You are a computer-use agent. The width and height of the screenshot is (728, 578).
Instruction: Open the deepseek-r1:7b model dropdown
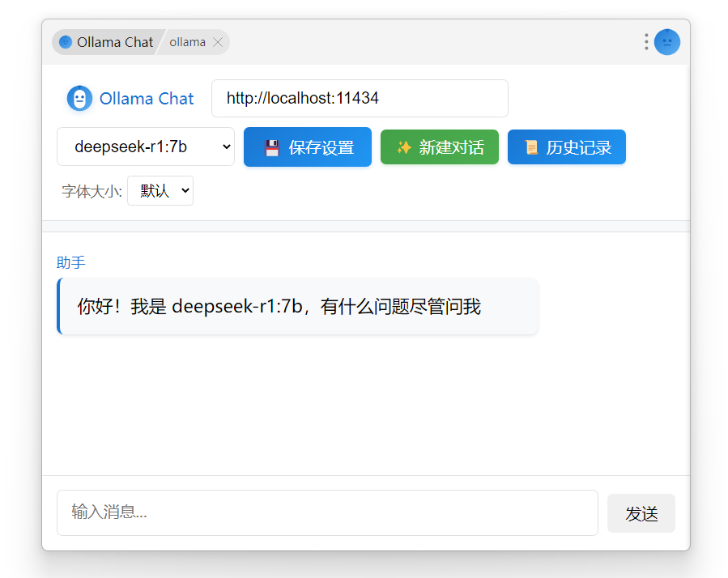coord(146,147)
